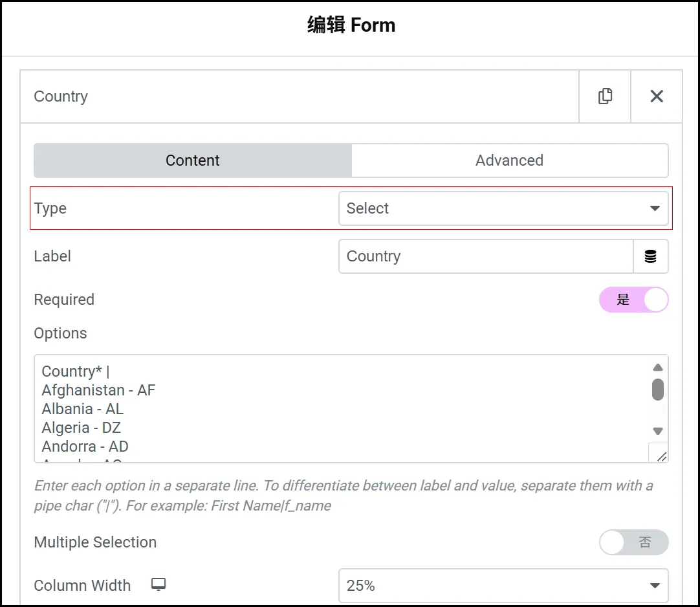This screenshot has height=607, width=700.
Task: Turn off the 是 switch for Required
Action: pyautogui.click(x=634, y=300)
